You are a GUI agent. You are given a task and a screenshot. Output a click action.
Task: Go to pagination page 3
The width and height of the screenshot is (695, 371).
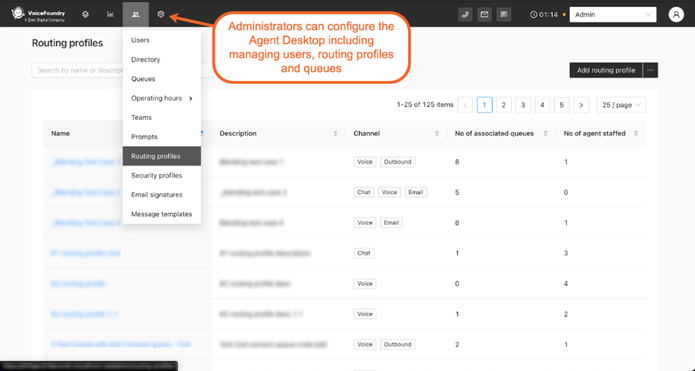point(523,105)
